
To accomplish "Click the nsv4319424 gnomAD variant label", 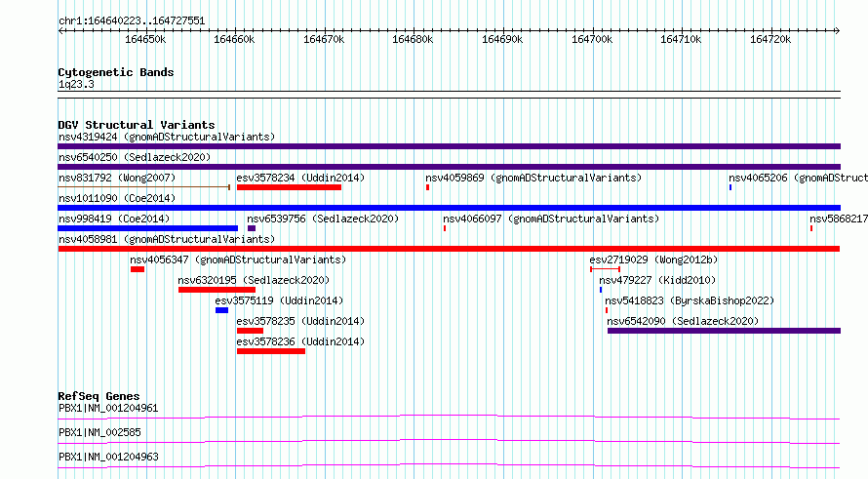I will pyautogui.click(x=167, y=137).
